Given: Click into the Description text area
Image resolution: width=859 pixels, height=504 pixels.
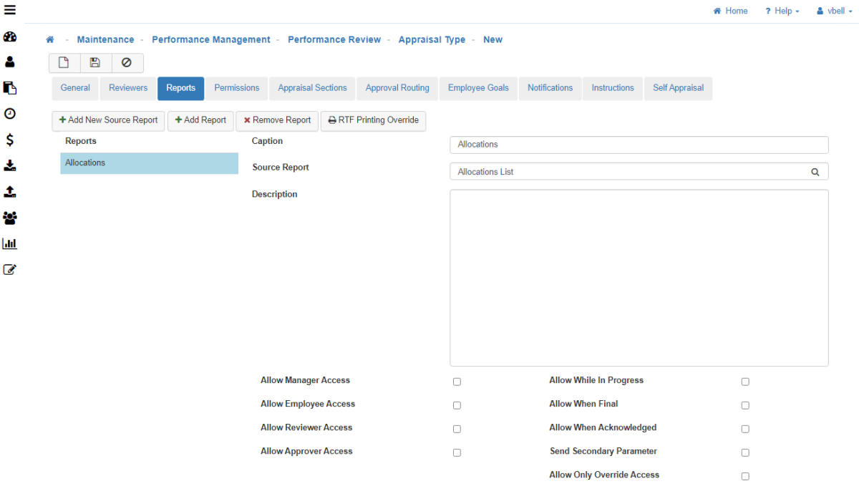Looking at the screenshot, I should [x=639, y=278].
